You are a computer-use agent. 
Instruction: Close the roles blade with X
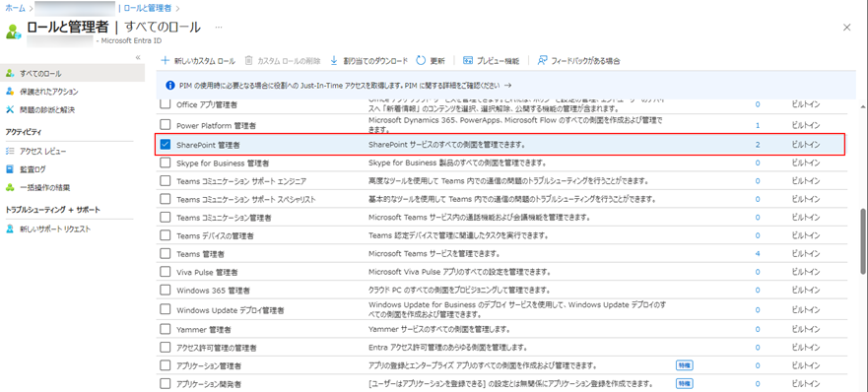pyautogui.click(x=846, y=28)
